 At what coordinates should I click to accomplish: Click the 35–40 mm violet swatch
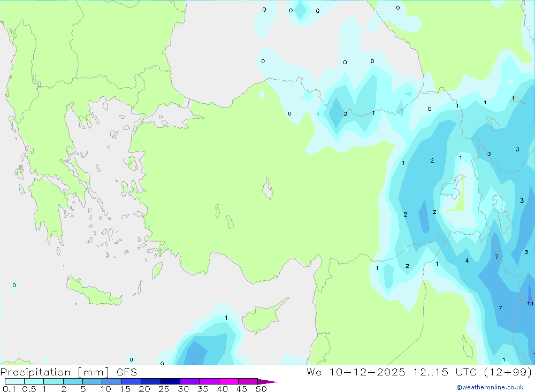(x=209, y=381)
